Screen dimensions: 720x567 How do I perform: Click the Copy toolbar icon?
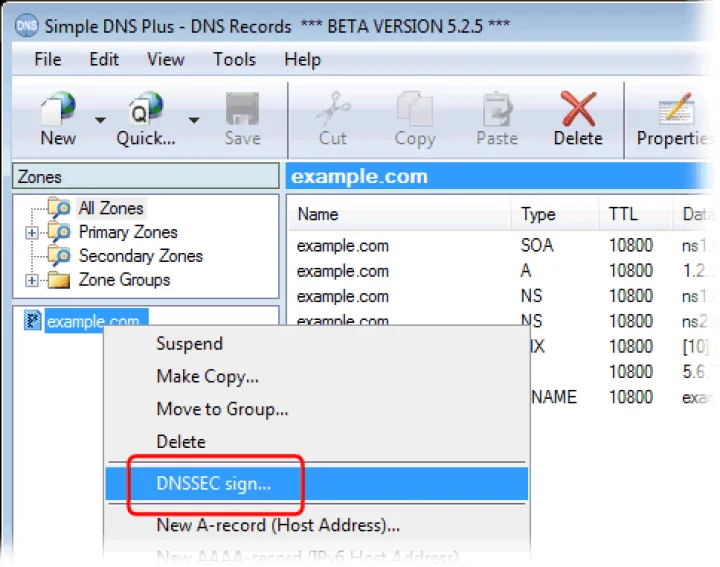[414, 108]
